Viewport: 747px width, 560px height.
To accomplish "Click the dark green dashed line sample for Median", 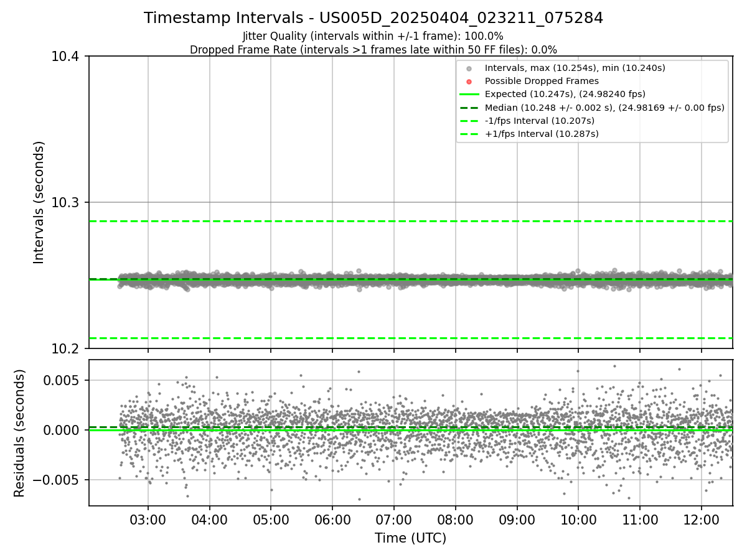I will point(469,108).
